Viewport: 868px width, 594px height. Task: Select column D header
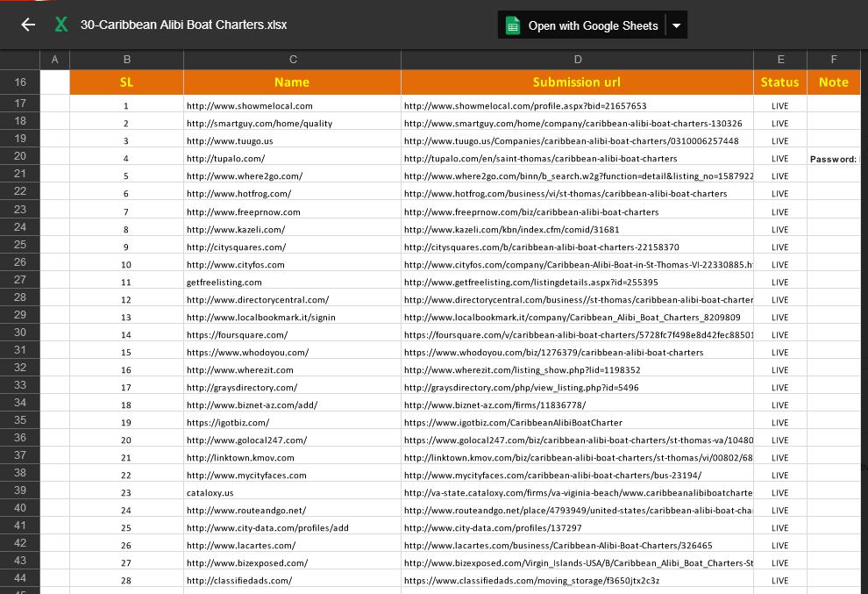(577, 60)
